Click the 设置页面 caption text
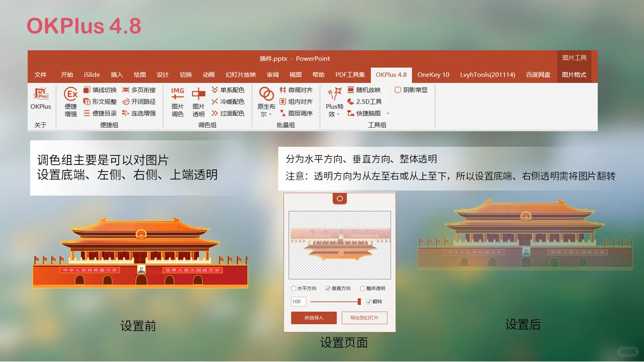This screenshot has width=644, height=362. point(344,343)
